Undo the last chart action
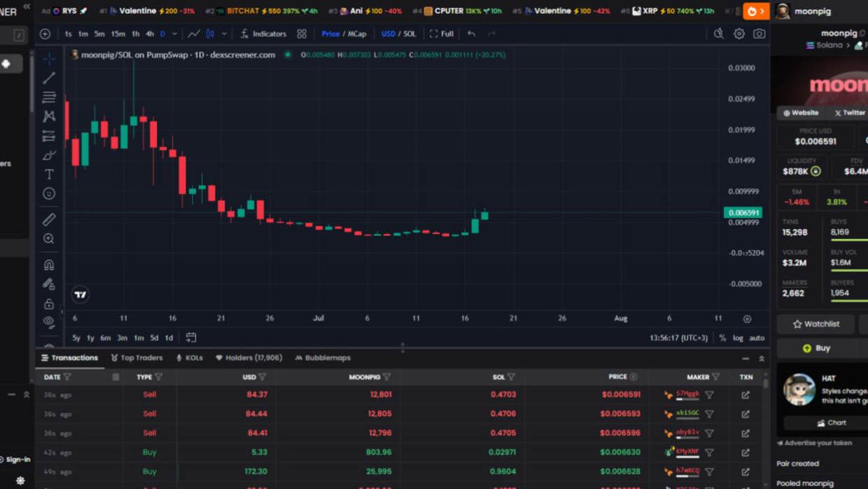Viewport: 868px width, 489px height. [471, 34]
